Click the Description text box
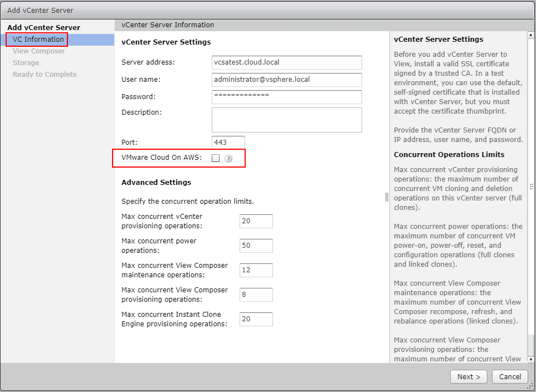Image resolution: width=536 pixels, height=392 pixels. pyautogui.click(x=286, y=120)
